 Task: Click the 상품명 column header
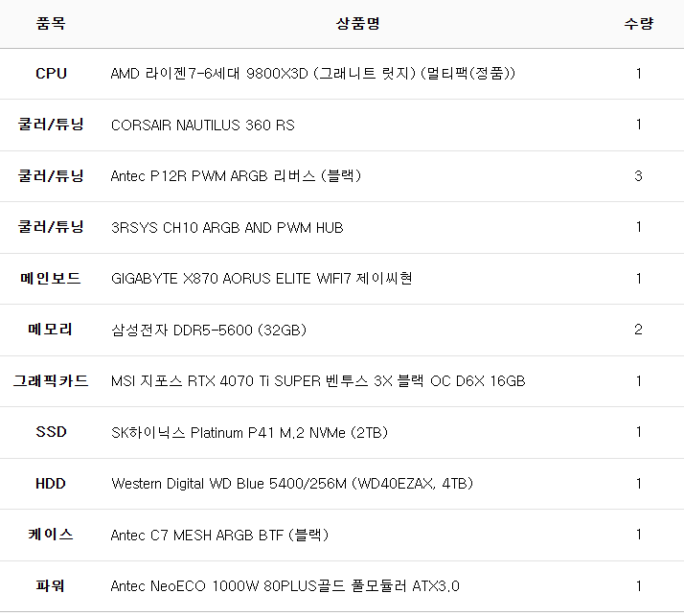click(x=358, y=23)
